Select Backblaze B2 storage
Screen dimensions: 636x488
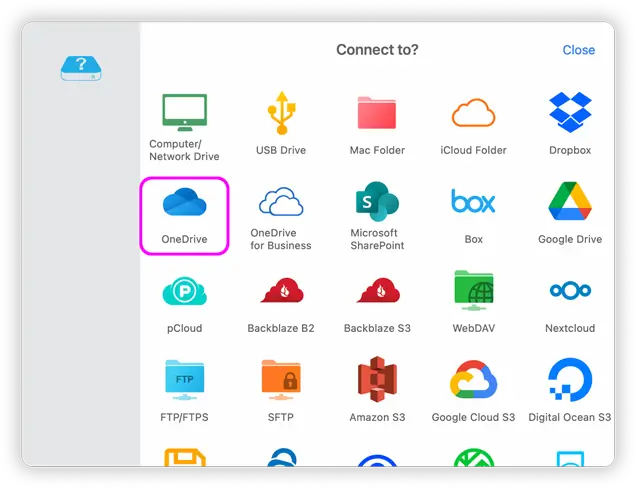tap(280, 291)
